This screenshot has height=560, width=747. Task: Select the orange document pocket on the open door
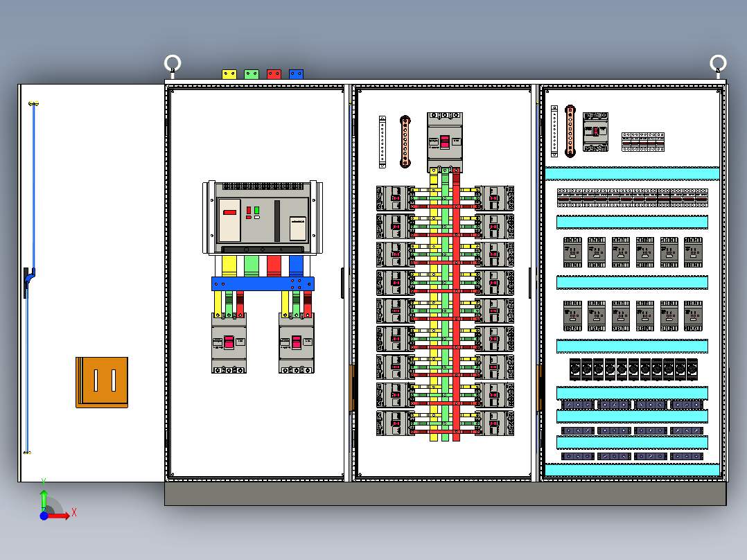pos(102,383)
